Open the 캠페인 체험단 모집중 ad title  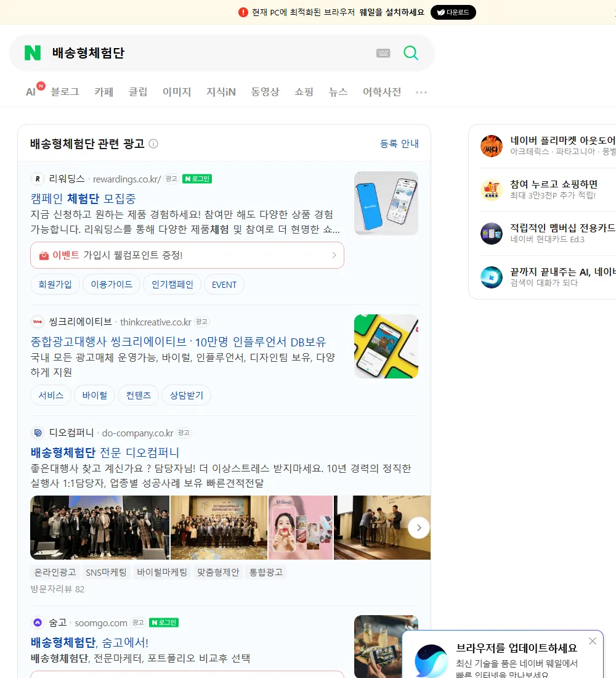pos(83,198)
